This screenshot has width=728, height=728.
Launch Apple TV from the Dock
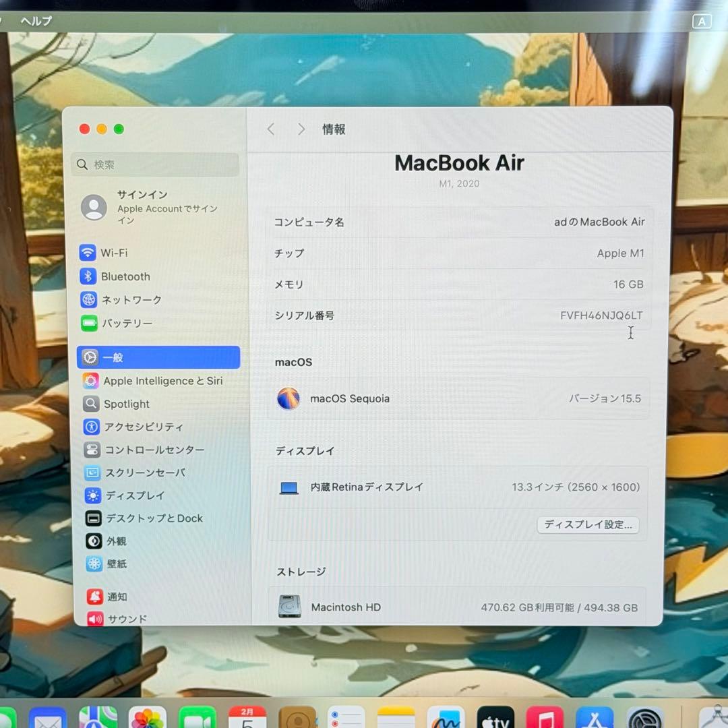click(494, 720)
